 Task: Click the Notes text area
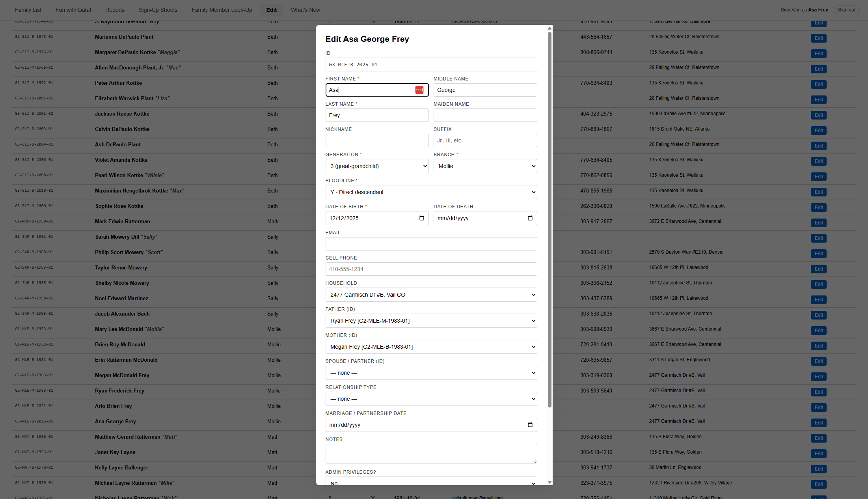coord(431,454)
